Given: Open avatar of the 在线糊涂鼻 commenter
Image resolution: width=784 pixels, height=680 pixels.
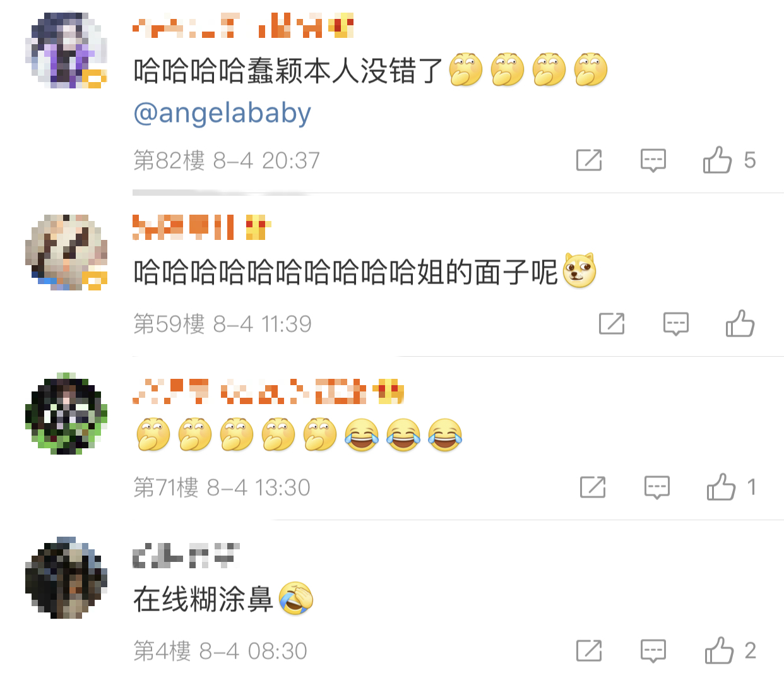Looking at the screenshot, I should [66, 578].
